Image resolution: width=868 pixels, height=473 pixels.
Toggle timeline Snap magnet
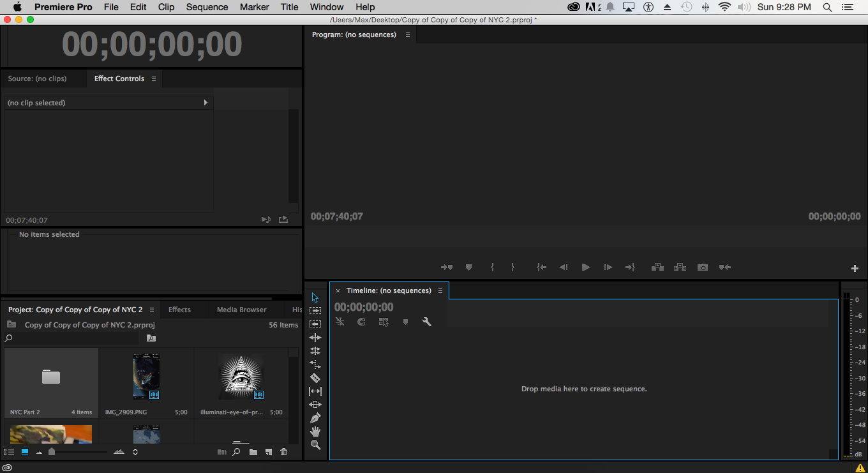tap(361, 322)
